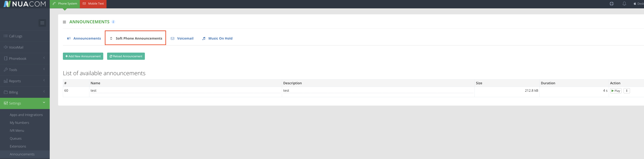Click the NUACOM logo
The height and width of the screenshot is (159, 644).
(25, 4)
